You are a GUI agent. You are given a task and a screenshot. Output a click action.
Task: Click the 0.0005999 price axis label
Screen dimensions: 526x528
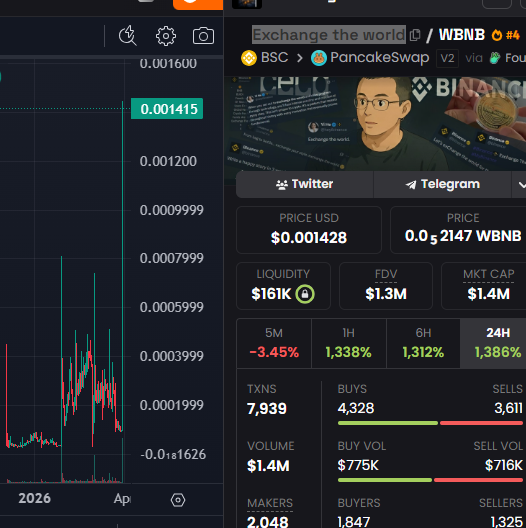point(171,307)
